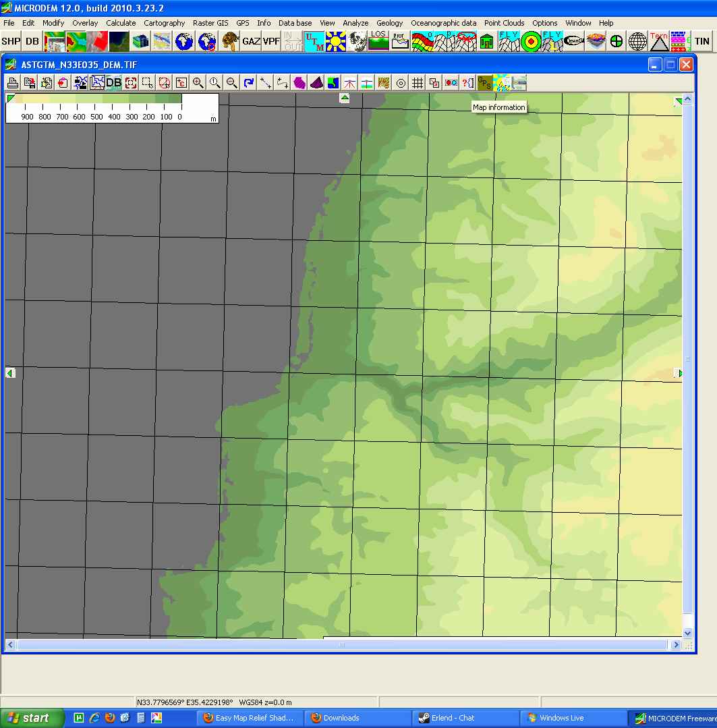The width and height of the screenshot is (717, 728).
Task: Open the LOS line-of-sight tool
Action: click(378, 41)
